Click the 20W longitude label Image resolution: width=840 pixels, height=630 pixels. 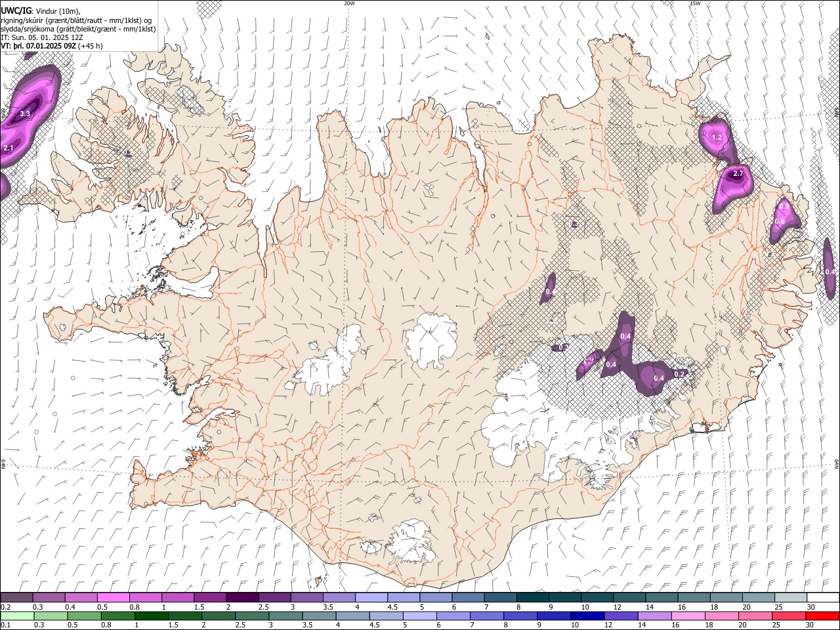click(349, 3)
